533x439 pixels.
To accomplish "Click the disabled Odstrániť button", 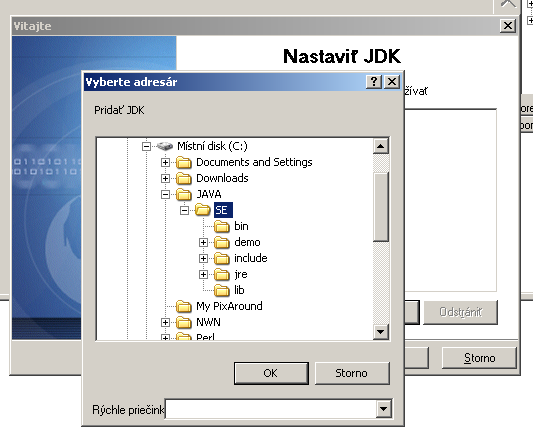I will [460, 312].
